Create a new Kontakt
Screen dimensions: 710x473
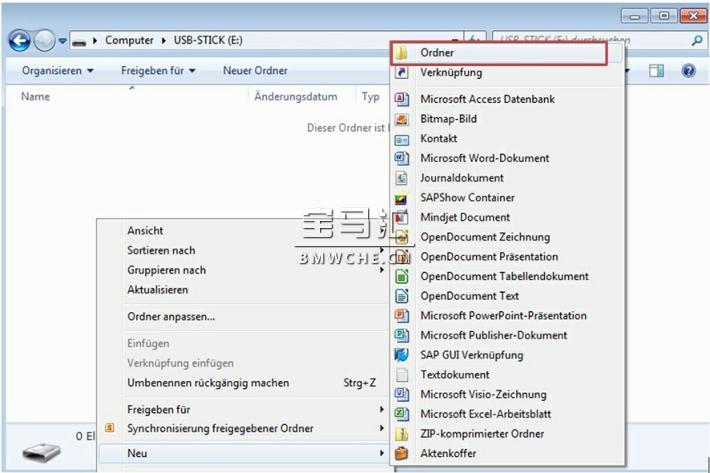coord(439,139)
